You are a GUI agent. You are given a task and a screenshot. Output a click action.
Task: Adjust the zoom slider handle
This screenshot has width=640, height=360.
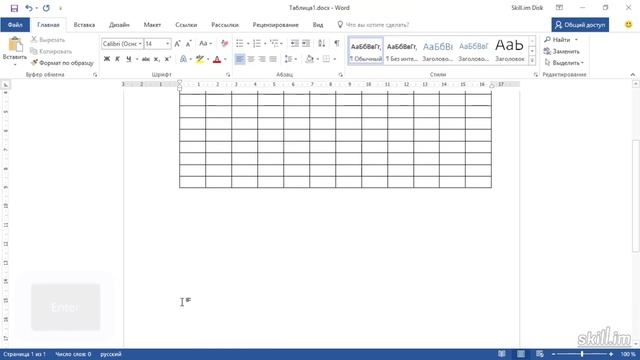click(x=582, y=354)
